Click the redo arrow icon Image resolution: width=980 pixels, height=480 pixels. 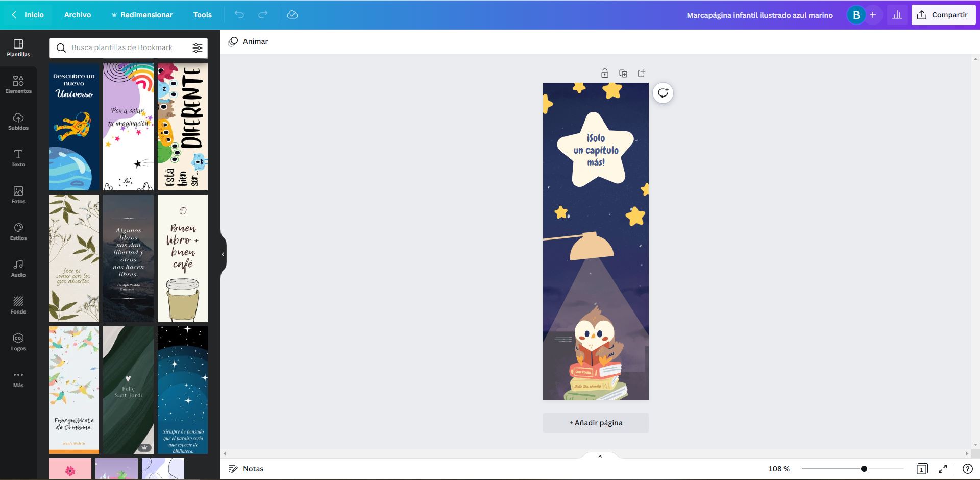263,15
